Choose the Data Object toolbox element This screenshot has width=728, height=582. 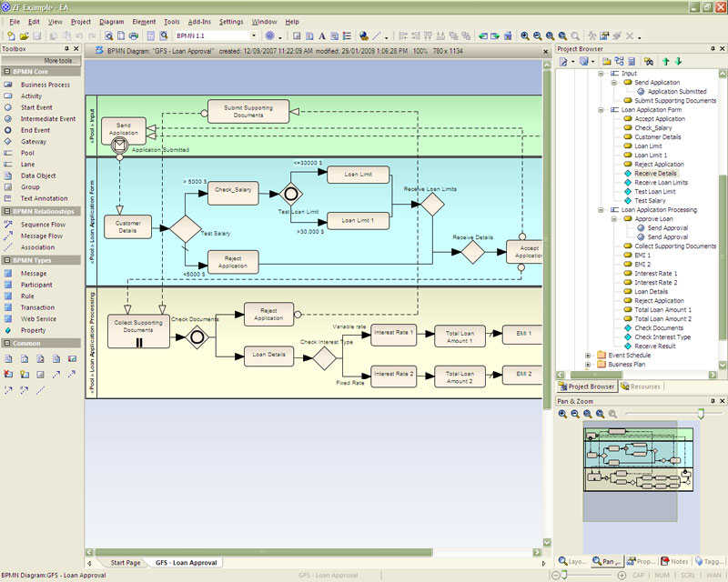tap(38, 176)
